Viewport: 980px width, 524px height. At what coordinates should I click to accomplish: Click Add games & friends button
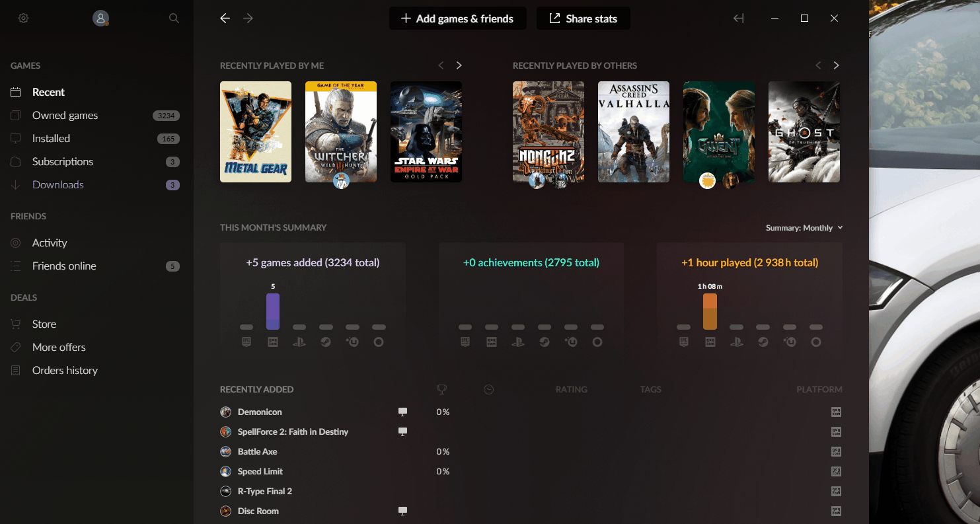coord(457,19)
